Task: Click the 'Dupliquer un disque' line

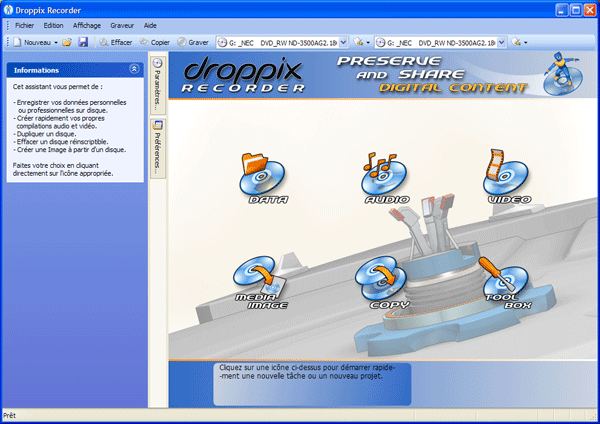Action: coord(45,134)
